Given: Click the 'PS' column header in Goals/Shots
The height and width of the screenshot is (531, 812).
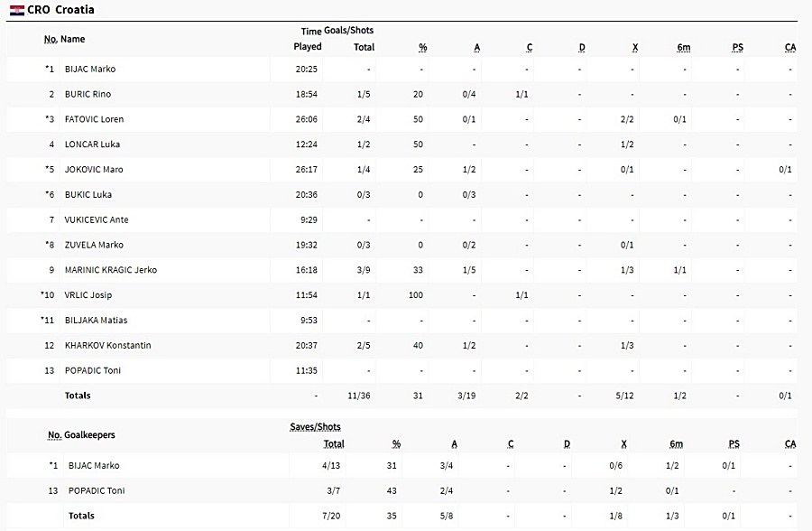Looking at the screenshot, I should click(x=737, y=47).
